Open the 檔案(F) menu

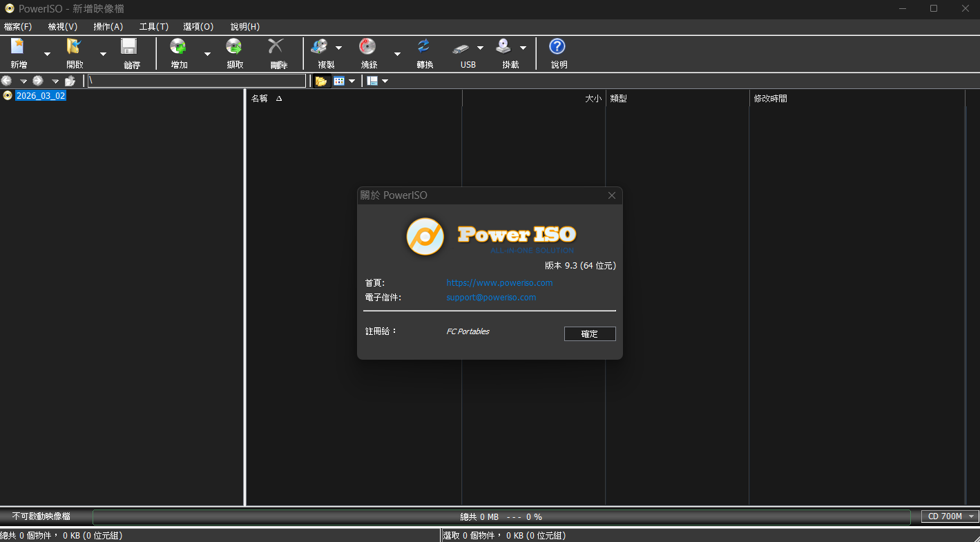point(18,27)
